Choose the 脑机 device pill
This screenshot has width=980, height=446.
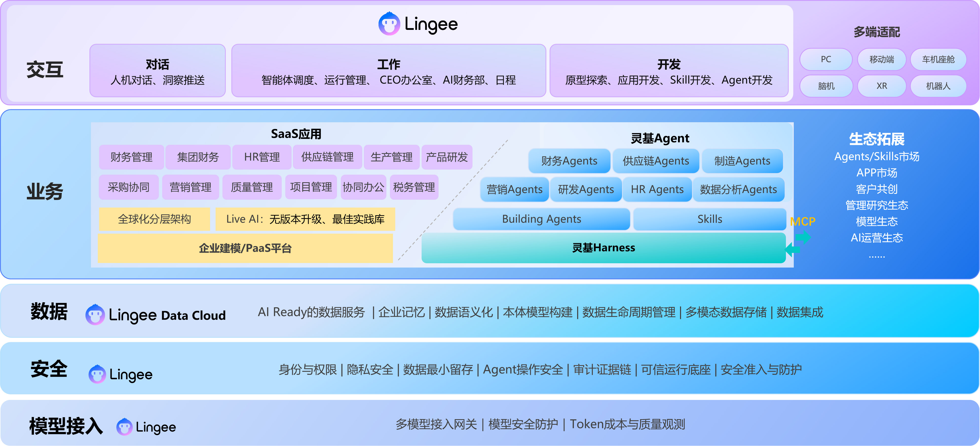click(826, 86)
